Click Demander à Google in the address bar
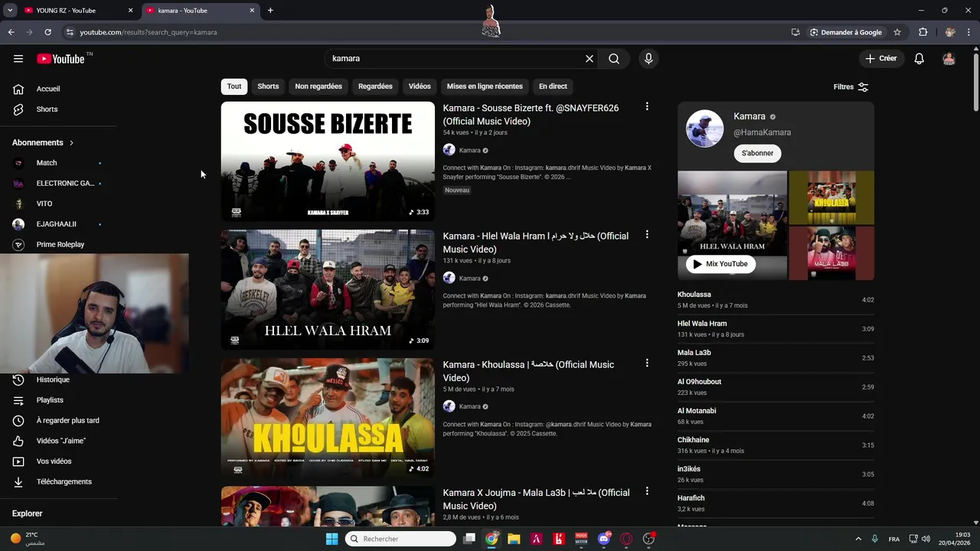 [845, 32]
